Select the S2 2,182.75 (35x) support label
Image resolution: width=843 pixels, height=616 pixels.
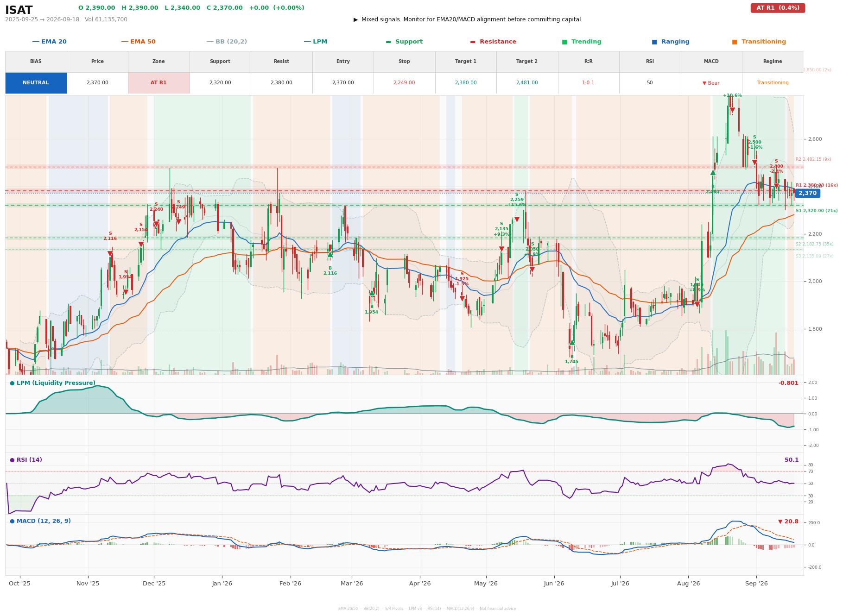coord(814,244)
